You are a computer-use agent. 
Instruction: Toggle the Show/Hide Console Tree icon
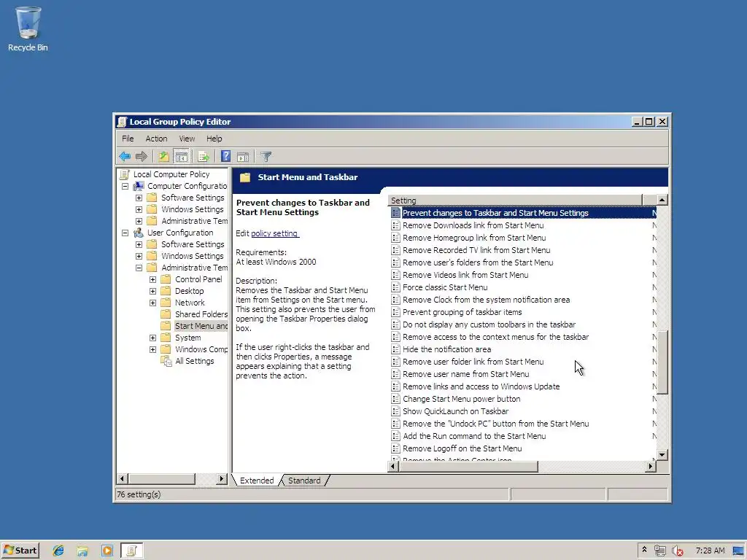182,156
